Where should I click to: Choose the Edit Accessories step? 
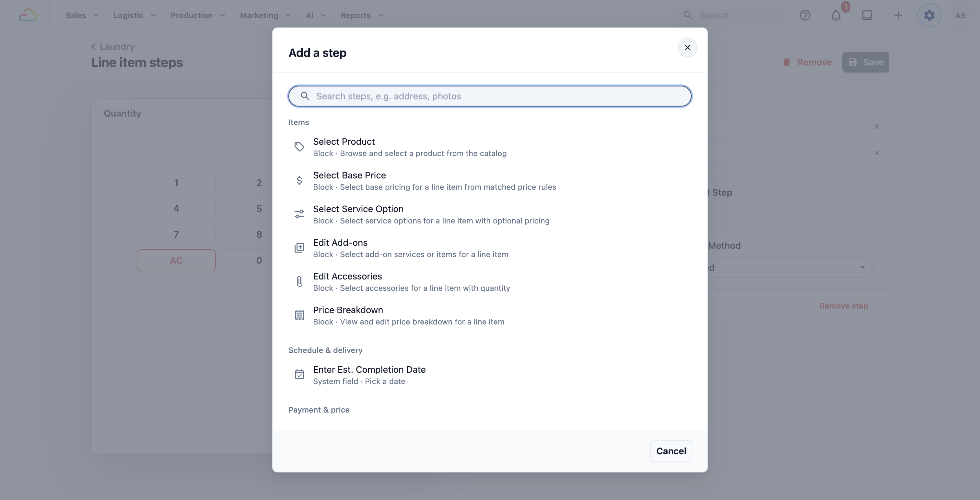click(x=490, y=282)
